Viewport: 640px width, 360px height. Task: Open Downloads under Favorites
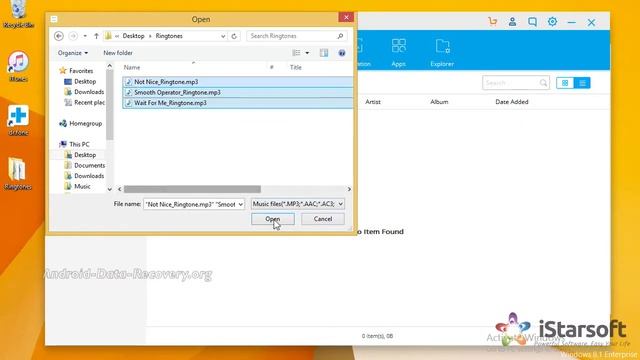(84, 92)
